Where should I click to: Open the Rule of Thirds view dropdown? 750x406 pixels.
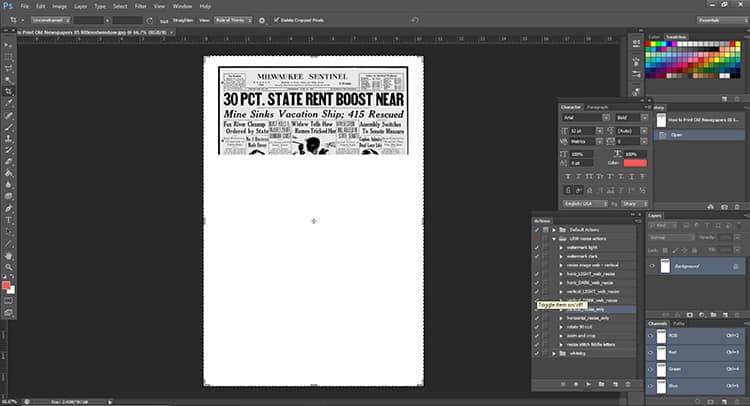pyautogui.click(x=233, y=20)
